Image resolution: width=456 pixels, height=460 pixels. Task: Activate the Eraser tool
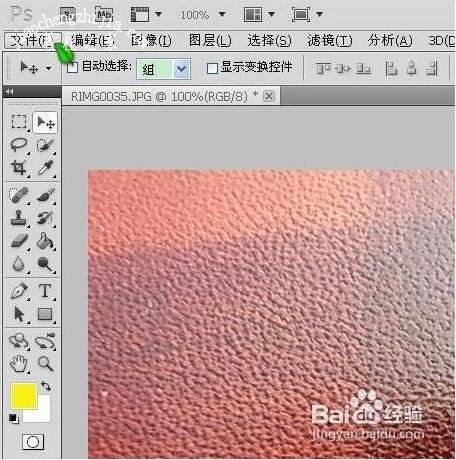19,241
